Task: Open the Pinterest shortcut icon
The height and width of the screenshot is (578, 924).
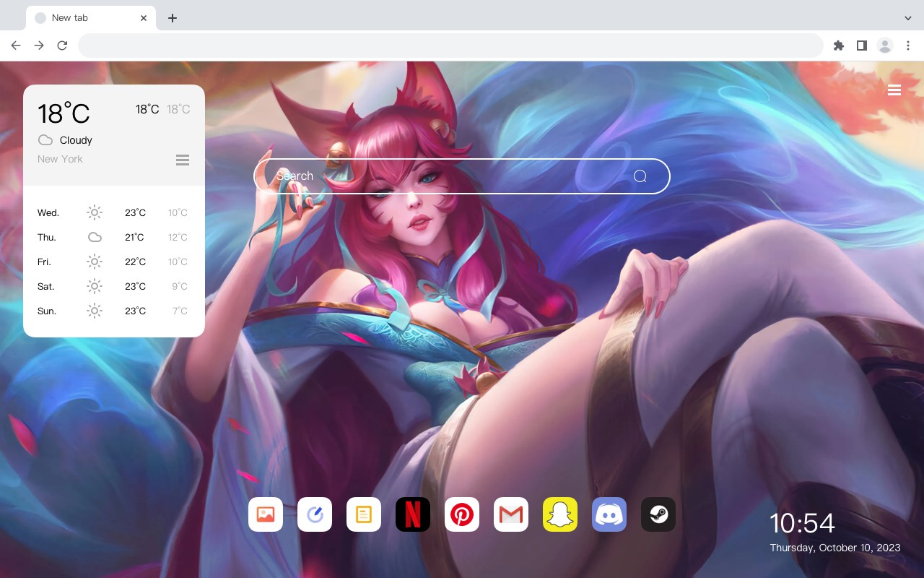Action: pyautogui.click(x=462, y=514)
